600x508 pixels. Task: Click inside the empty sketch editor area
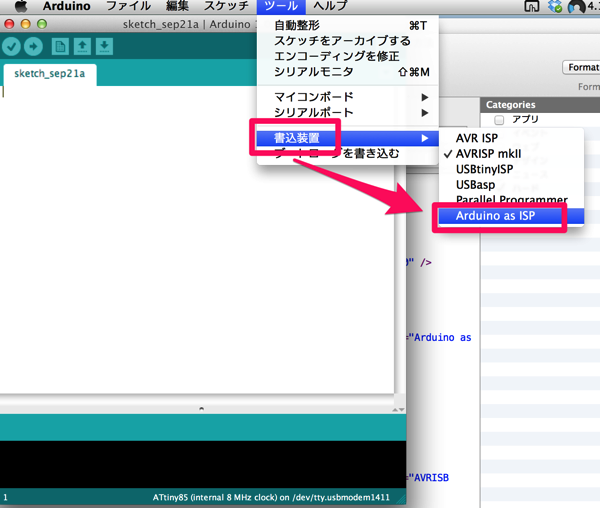coord(197,239)
